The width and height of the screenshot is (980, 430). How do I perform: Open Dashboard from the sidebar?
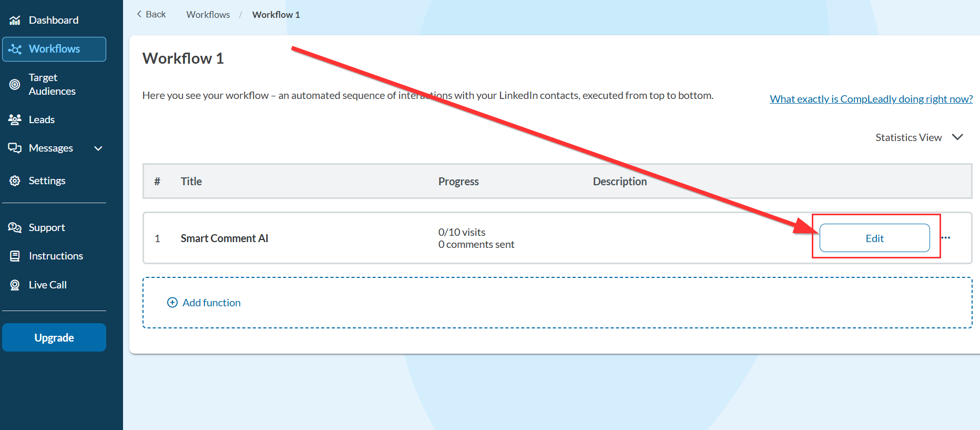pyautogui.click(x=54, y=20)
